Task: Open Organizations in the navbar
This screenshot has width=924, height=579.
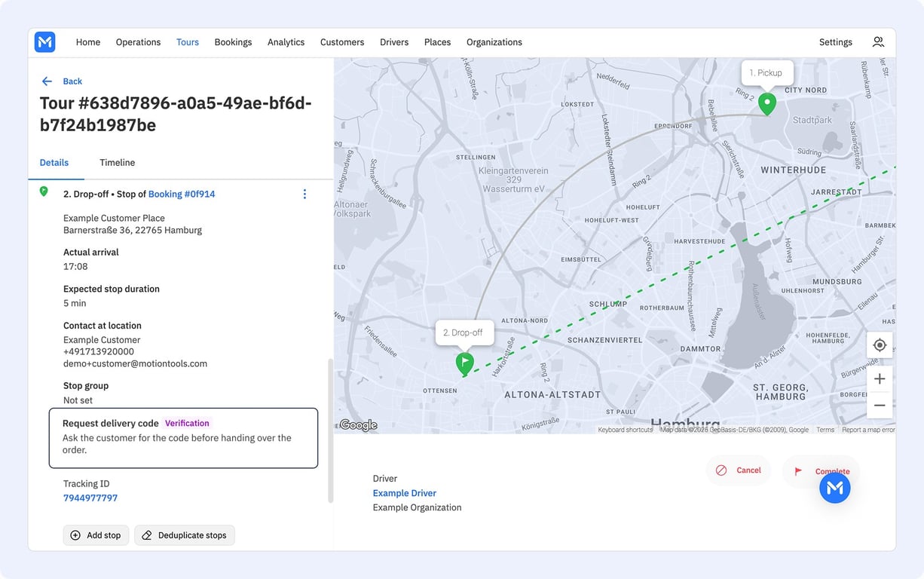Action: (494, 42)
